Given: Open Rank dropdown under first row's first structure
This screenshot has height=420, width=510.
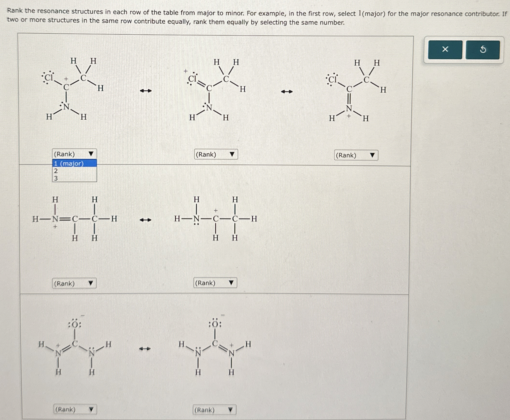Looking at the screenshot, I should tap(74, 154).
